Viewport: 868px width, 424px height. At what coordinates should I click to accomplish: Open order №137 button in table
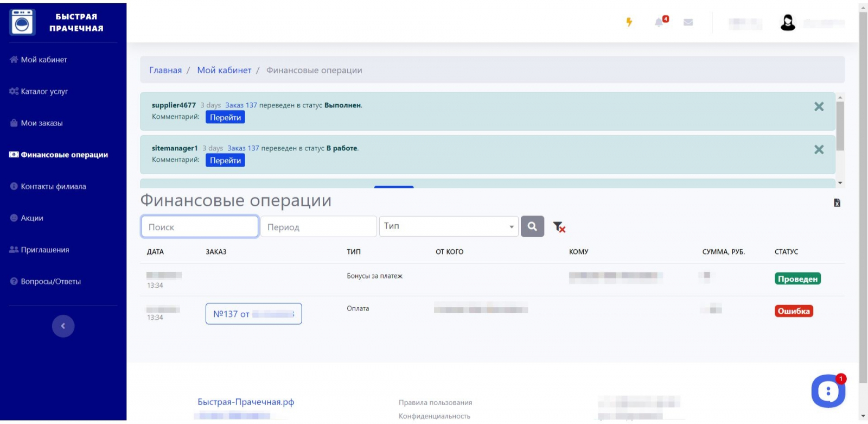coord(253,314)
